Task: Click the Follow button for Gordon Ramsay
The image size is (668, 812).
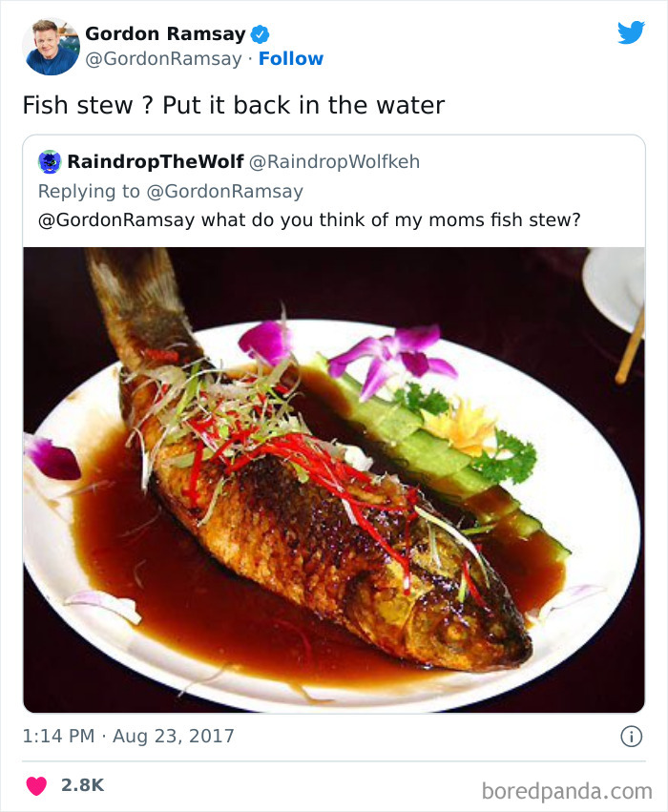Action: point(291,59)
